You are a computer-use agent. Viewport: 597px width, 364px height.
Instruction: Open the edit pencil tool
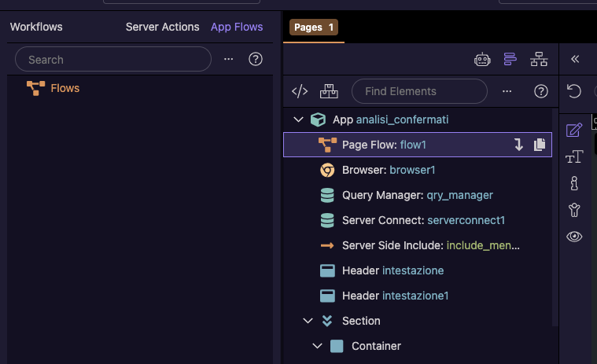[574, 130]
